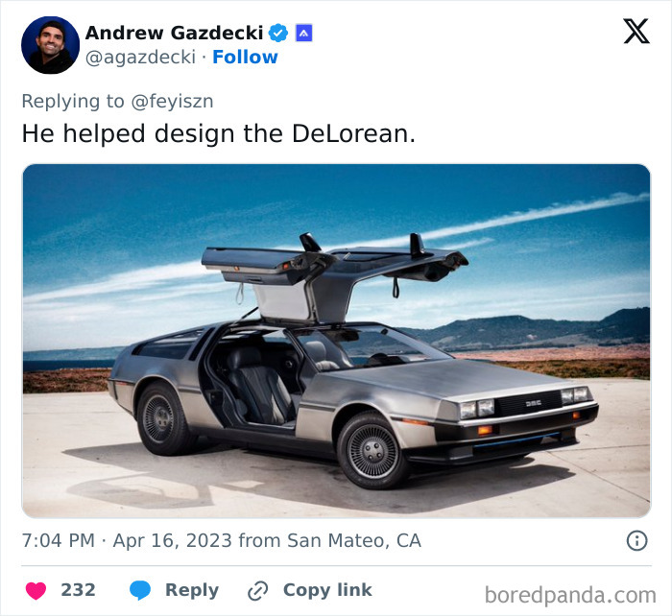
Task: Click the circled info icon beside timestamp
Action: tap(636, 540)
